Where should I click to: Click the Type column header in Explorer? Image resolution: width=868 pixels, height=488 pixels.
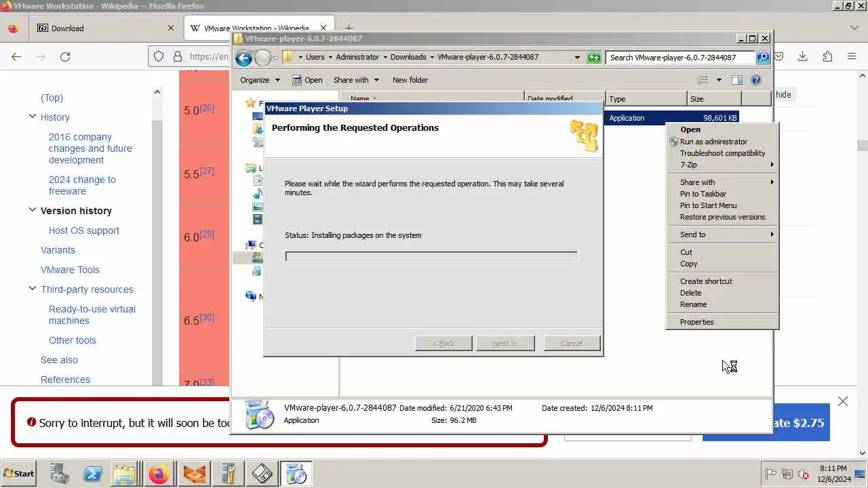click(x=646, y=99)
